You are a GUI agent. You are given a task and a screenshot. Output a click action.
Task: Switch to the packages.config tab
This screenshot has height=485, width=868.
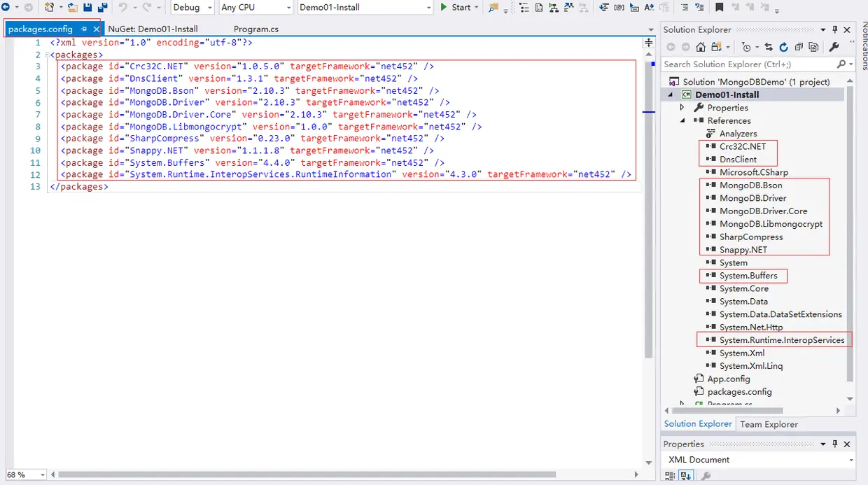(41, 29)
